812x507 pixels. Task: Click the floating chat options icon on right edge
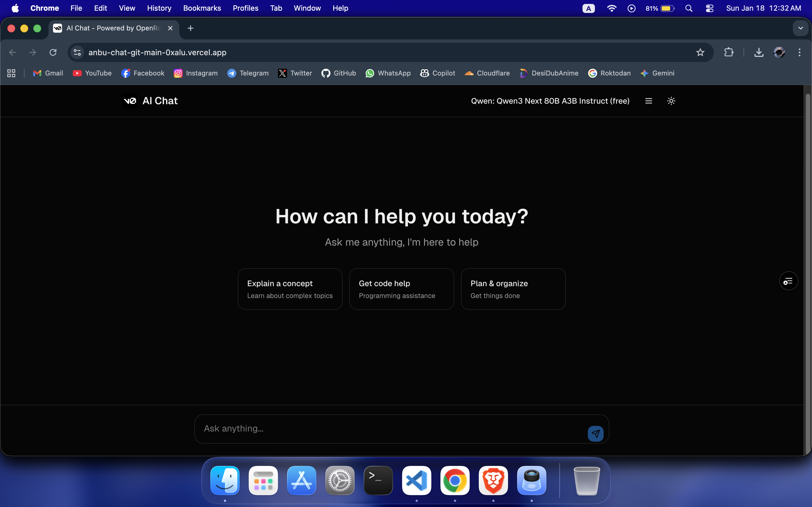tap(788, 281)
